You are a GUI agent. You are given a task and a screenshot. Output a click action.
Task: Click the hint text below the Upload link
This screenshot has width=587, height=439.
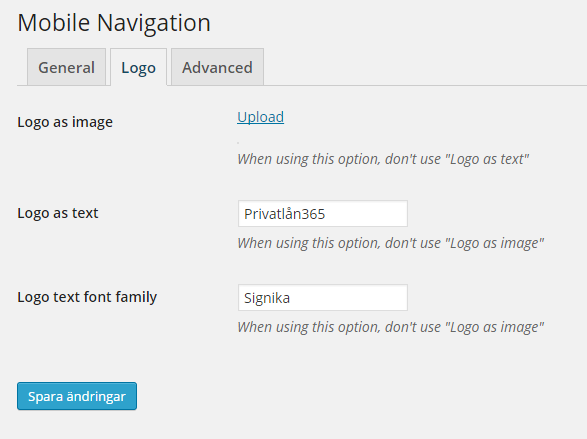point(383,159)
